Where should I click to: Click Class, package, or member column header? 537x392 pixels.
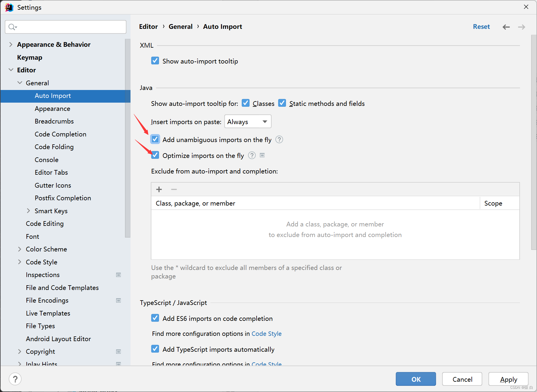click(316, 203)
